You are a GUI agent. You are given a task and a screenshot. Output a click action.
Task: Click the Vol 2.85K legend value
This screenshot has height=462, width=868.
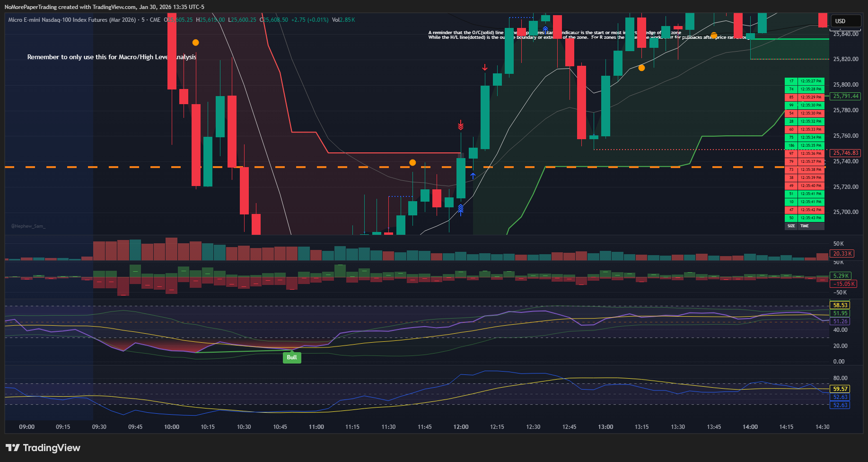[x=343, y=20]
